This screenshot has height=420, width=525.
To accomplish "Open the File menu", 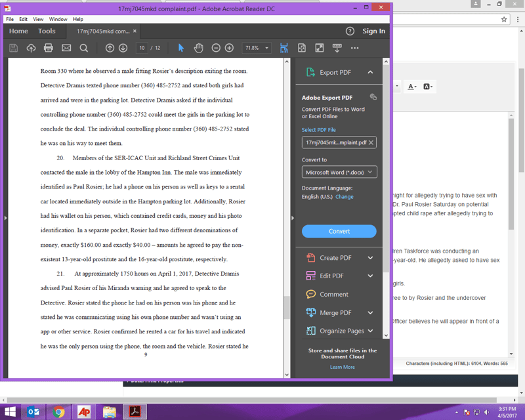I will pos(10,20).
